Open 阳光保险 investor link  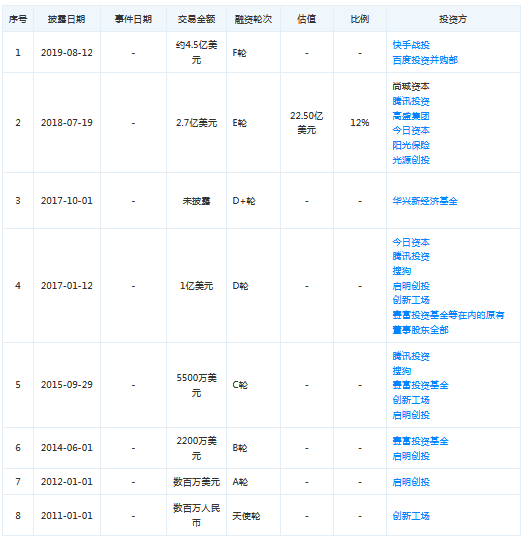tap(411, 145)
